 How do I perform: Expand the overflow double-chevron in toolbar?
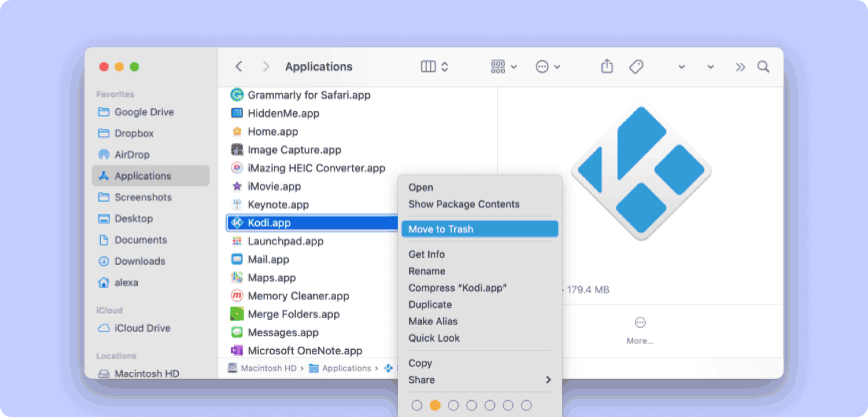(x=741, y=67)
